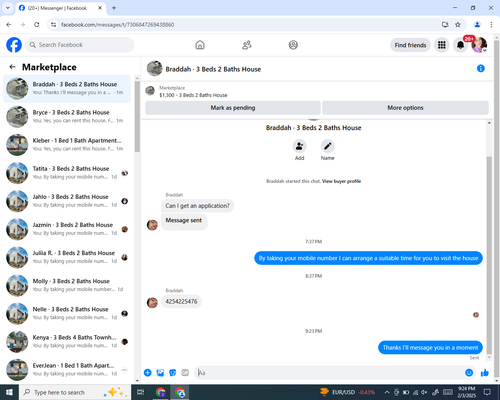Focus the Search Facebook box
500x400 pixels.
coord(80,45)
